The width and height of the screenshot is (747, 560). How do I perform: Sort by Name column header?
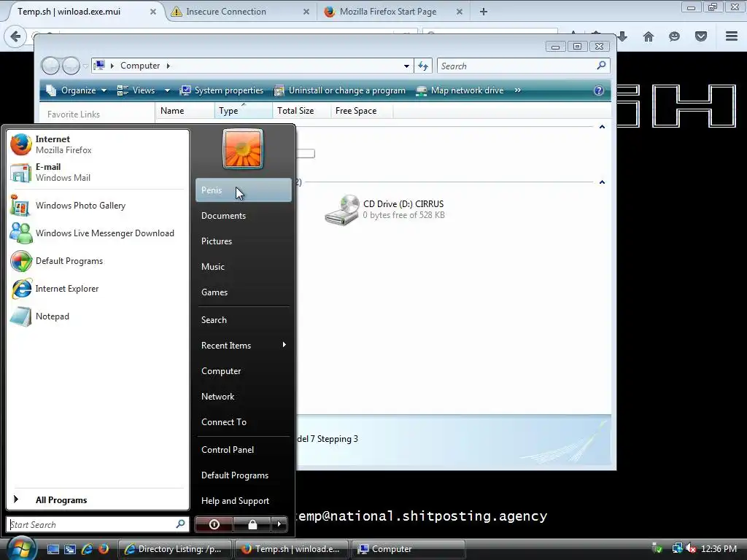tap(185, 111)
